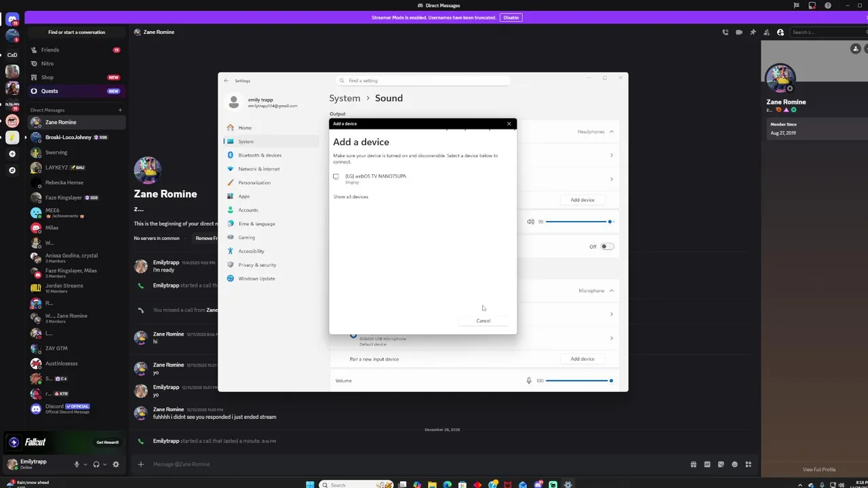Select the LG webOS TV NANO75UPA device
Image resolution: width=868 pixels, height=488 pixels.
tap(422, 178)
